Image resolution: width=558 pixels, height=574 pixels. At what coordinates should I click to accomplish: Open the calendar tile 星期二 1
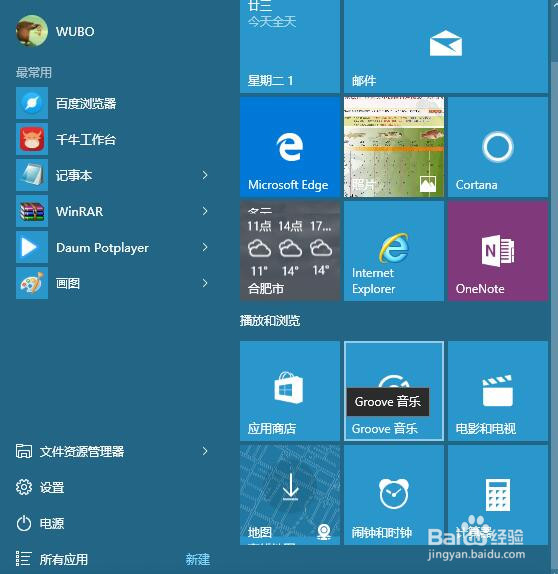point(290,46)
